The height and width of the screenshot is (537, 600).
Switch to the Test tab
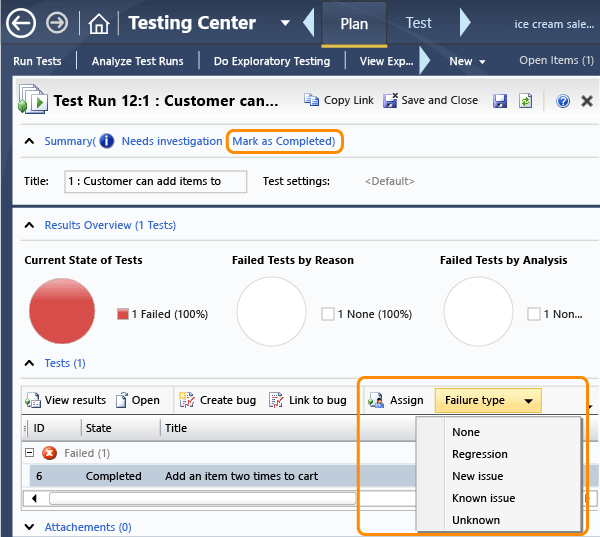tap(418, 23)
